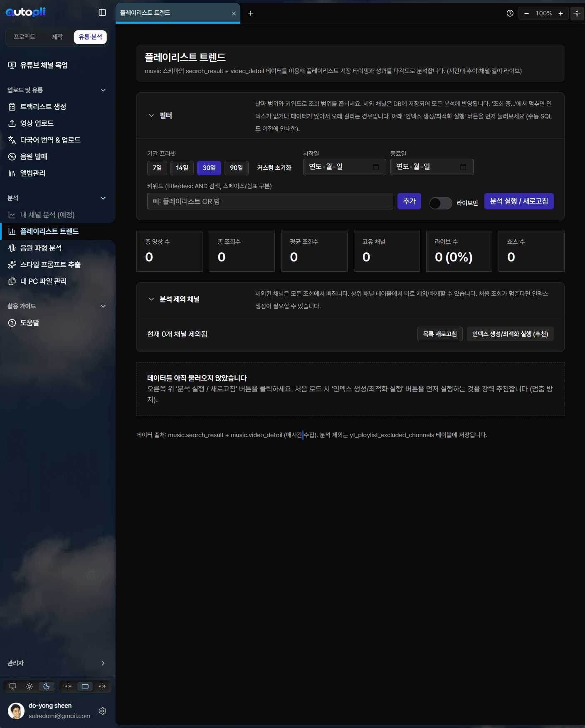Open help circle icon in top bar
The height and width of the screenshot is (728, 585).
(x=510, y=13)
